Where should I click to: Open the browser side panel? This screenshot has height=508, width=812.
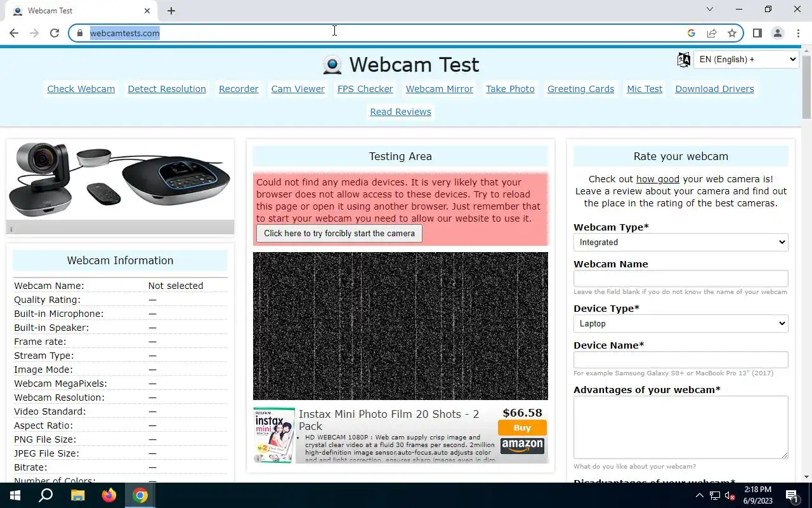coord(757,33)
